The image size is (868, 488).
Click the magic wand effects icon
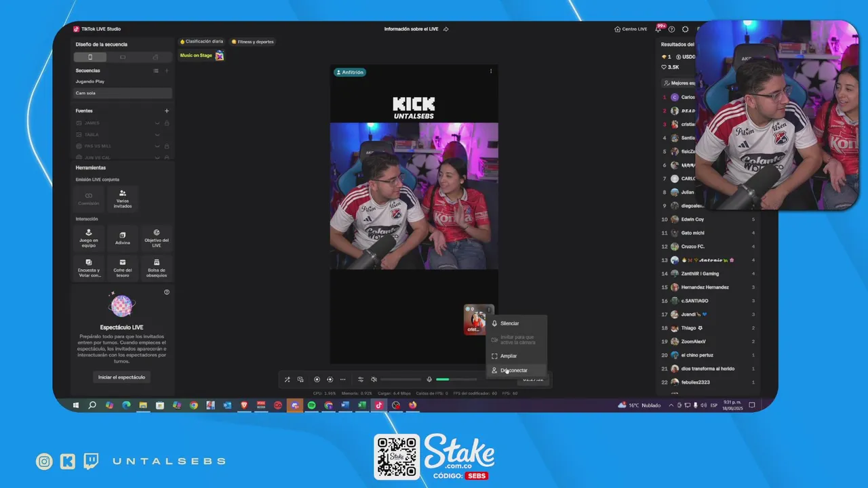click(x=287, y=380)
